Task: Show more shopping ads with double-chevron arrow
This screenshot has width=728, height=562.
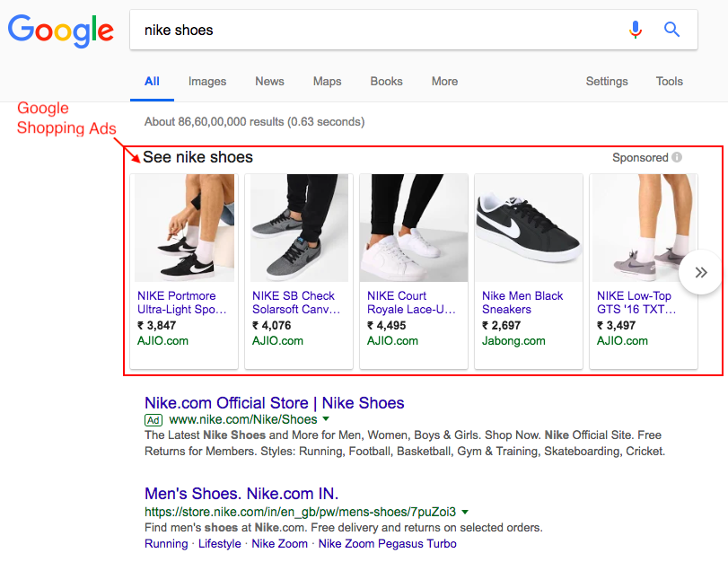Action: tap(700, 272)
